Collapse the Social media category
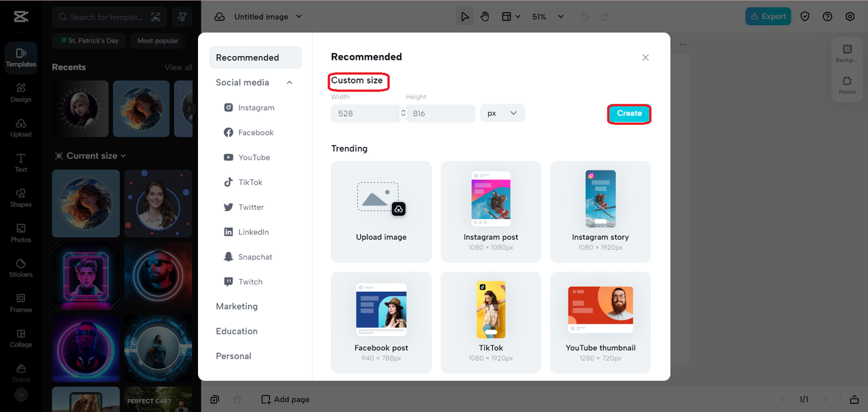Viewport: 868px width, 412px height. (290, 83)
